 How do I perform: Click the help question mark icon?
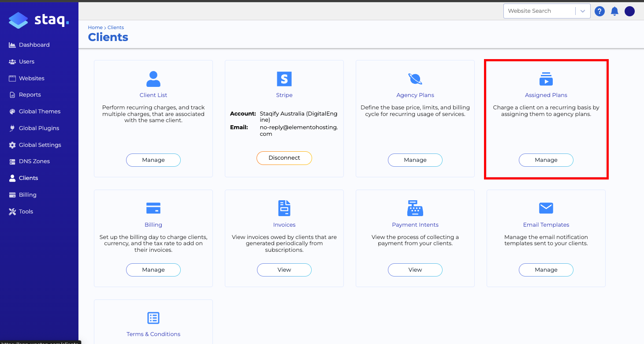click(x=599, y=11)
